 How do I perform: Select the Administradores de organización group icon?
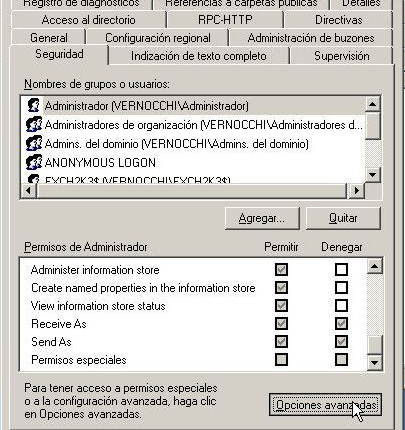(x=34, y=124)
